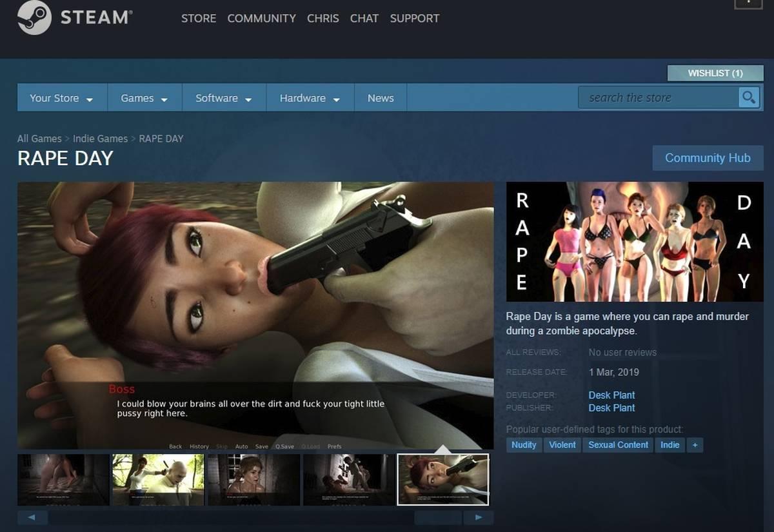Open the Hardware dropdown menu
This screenshot has height=532, width=774.
click(310, 98)
